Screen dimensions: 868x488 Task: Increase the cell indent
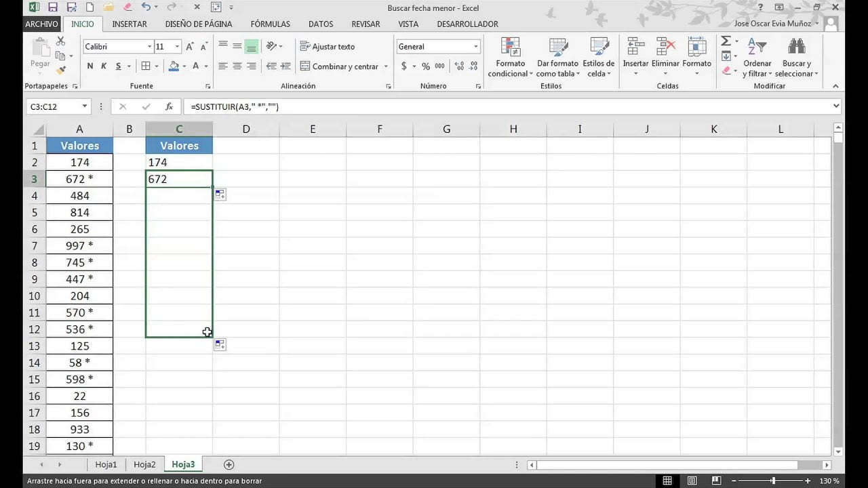(285, 66)
